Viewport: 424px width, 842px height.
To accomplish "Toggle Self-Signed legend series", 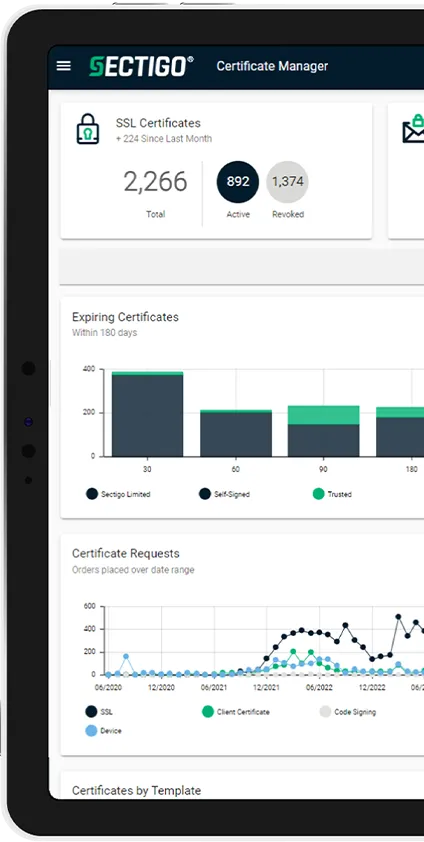I will 225,494.
